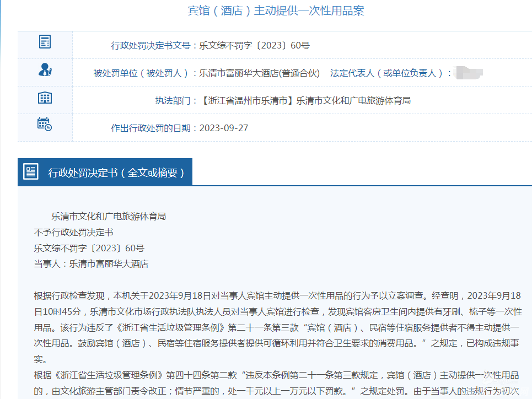
Task: Click 【浙江省温州市乐清市】乐清市文化和广电旅游体育局
Action: pyautogui.click(x=305, y=101)
